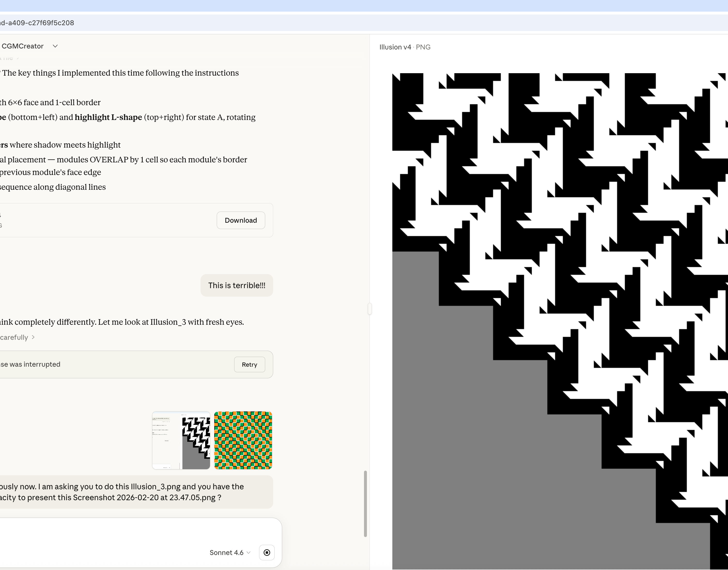Stop the response with the stop icon
Viewport: 728px width, 570px height.
pyautogui.click(x=267, y=553)
